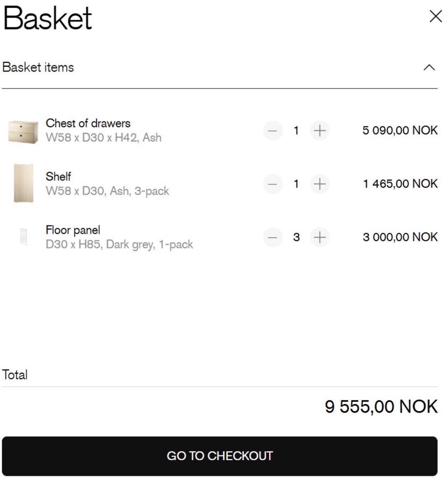Screen dimensions: 448x477
Task: Increase Chest of drawers quantity
Action: 319,131
